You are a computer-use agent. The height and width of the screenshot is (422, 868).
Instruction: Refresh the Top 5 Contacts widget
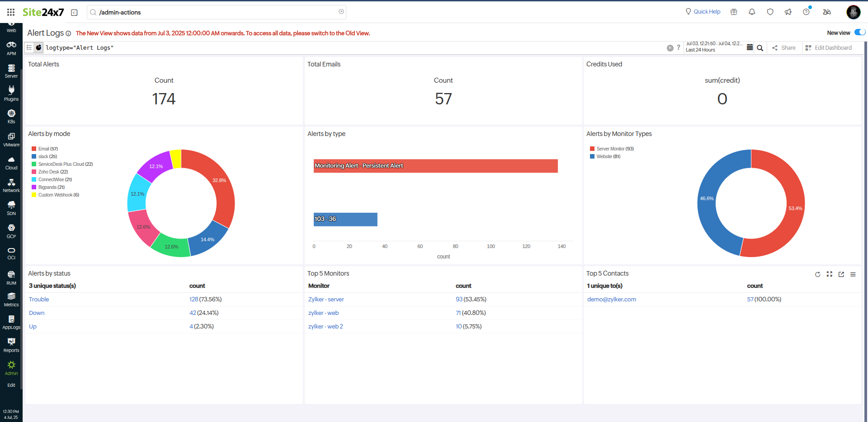tap(817, 274)
